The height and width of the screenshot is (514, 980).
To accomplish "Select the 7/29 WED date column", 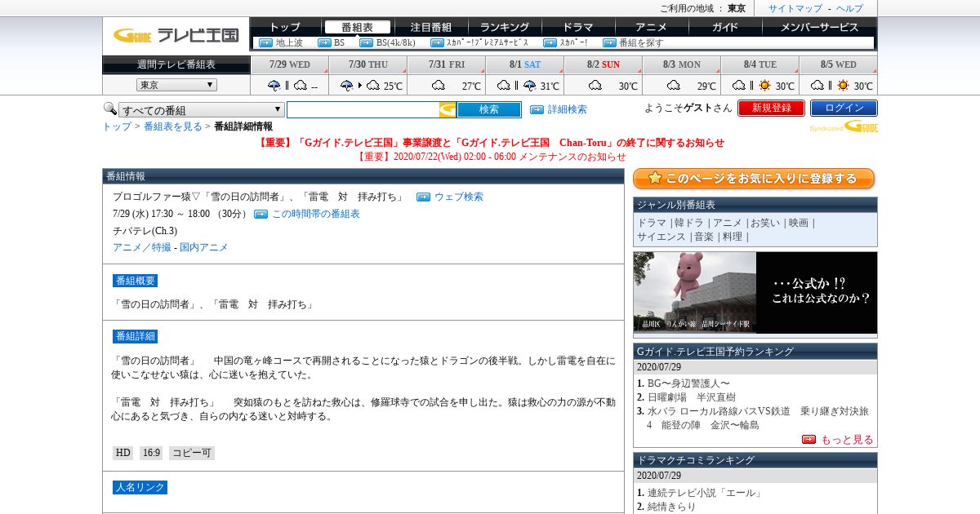I will [290, 64].
